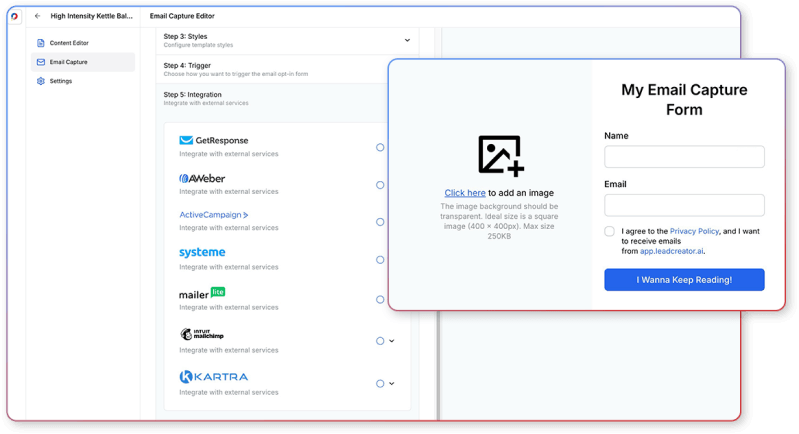This screenshot has height=434, width=799.
Task: Click the ActiveCampaign logo
Action: coord(214,215)
